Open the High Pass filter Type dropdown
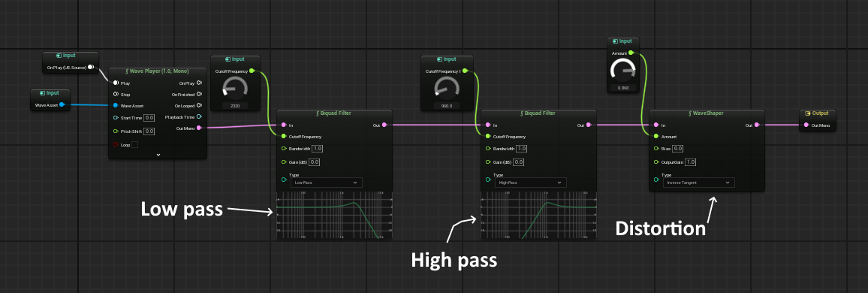868x293 pixels. pos(530,183)
